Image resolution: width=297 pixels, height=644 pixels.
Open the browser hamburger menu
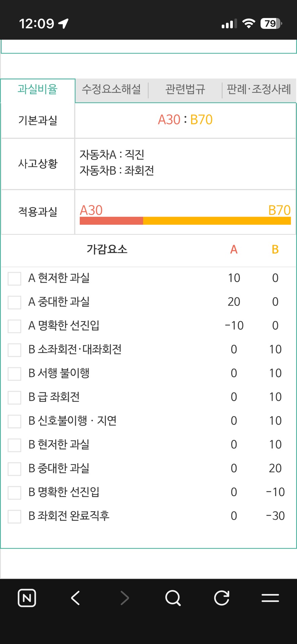pos(270,598)
